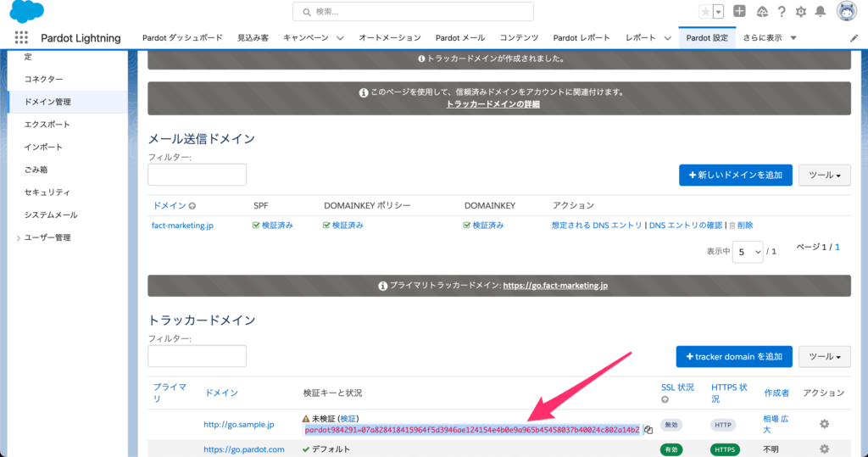Open the App Launcher grid icon
The height and width of the screenshot is (457, 868).
(x=21, y=37)
